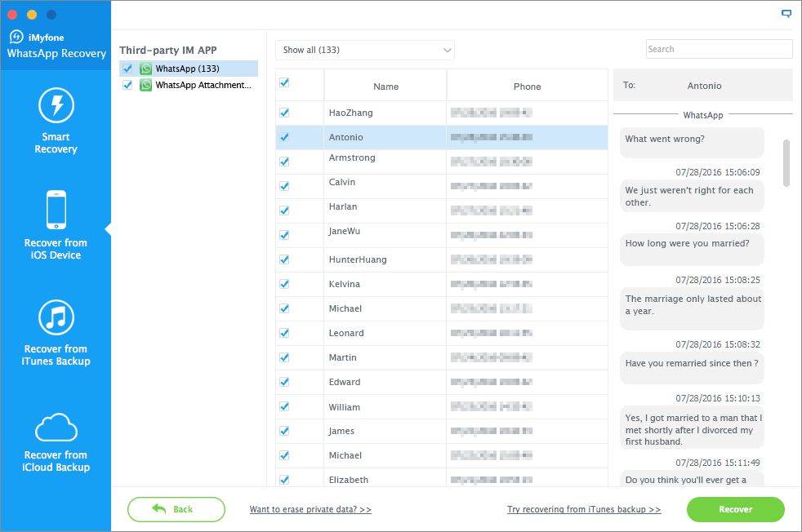Viewport: 802px width, 532px height.
Task: Focus the Search input field
Action: pos(720,49)
